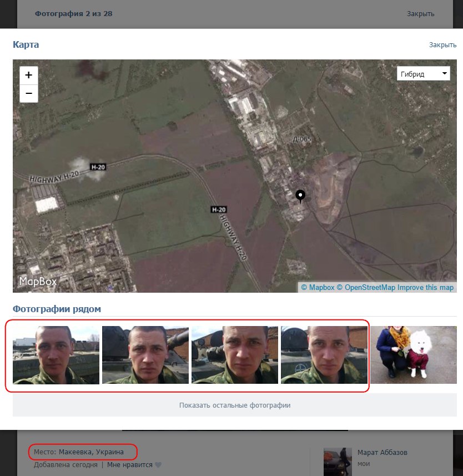Image resolution: width=463 pixels, height=476 pixels.
Task: Open the fourth nearby photo thumbnail
Action: [x=324, y=355]
